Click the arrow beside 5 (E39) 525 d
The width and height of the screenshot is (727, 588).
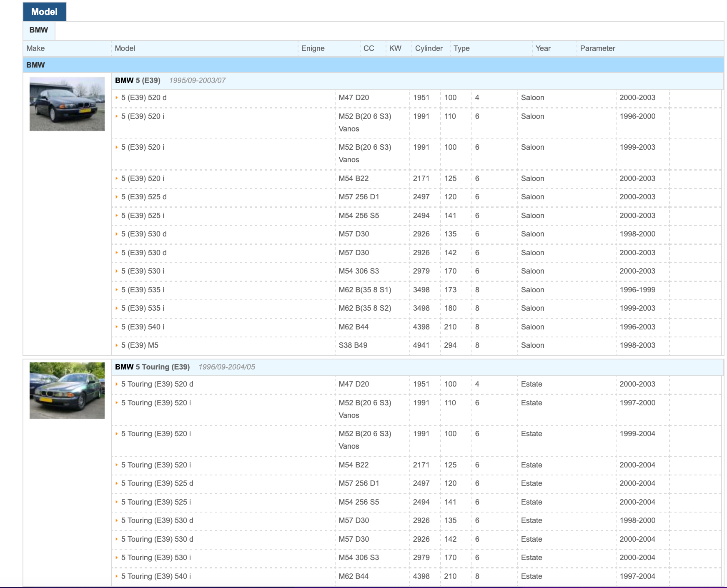(117, 197)
